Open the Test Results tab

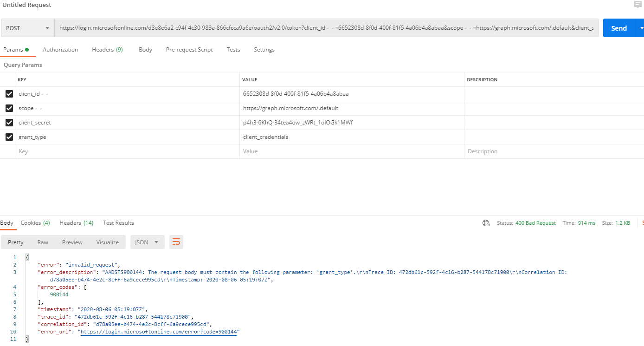click(118, 223)
